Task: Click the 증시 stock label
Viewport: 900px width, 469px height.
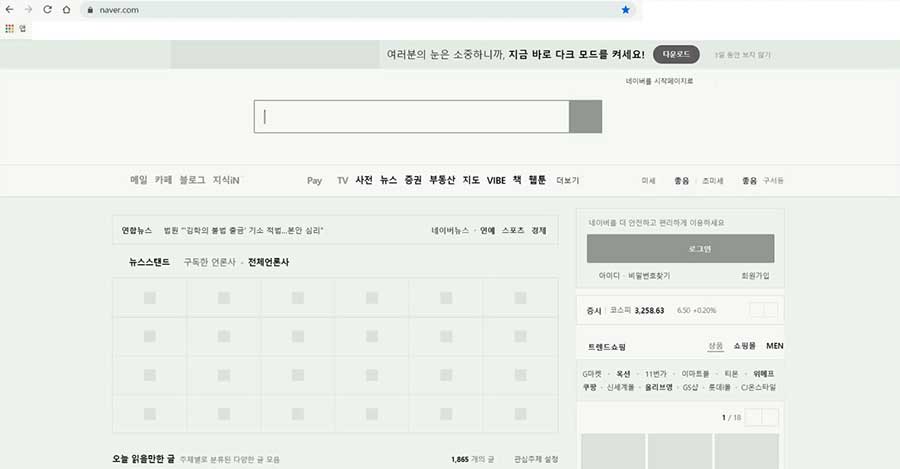Action: click(x=593, y=311)
